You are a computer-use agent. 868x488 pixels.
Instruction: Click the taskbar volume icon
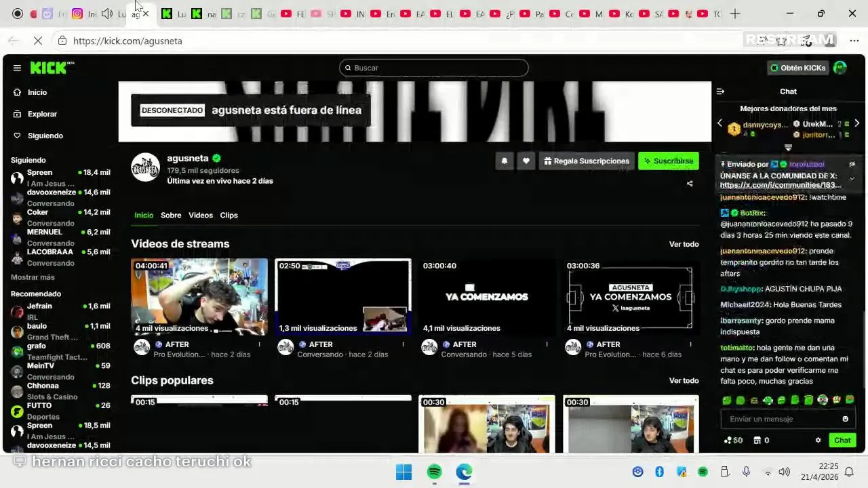784,472
